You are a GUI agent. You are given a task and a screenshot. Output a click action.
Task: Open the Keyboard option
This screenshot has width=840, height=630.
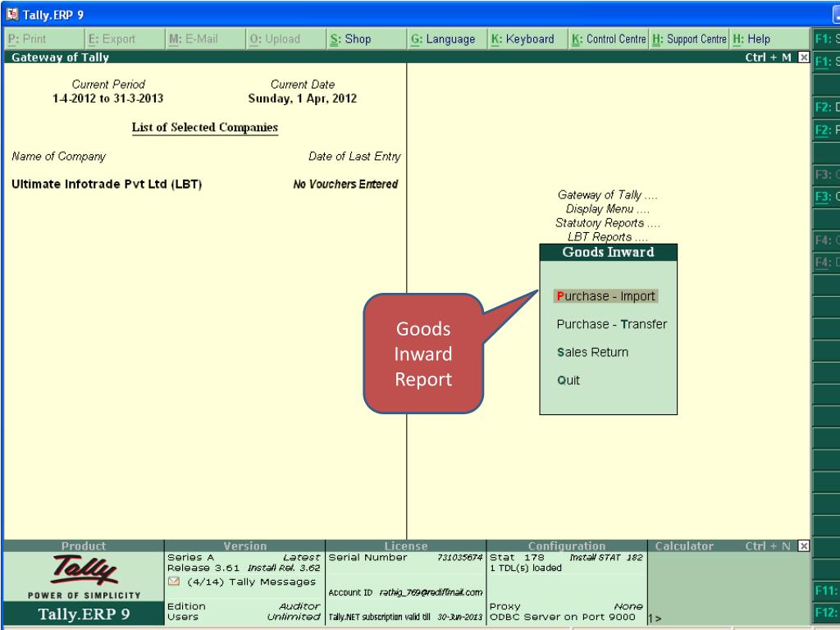coord(527,39)
